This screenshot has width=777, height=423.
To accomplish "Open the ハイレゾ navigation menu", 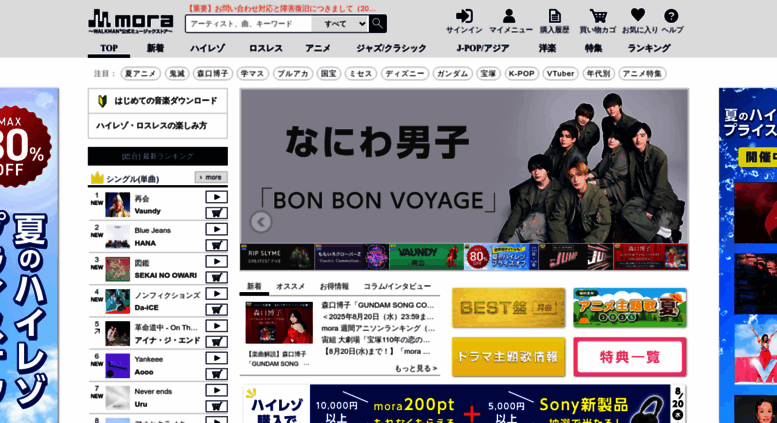I will click(x=207, y=48).
